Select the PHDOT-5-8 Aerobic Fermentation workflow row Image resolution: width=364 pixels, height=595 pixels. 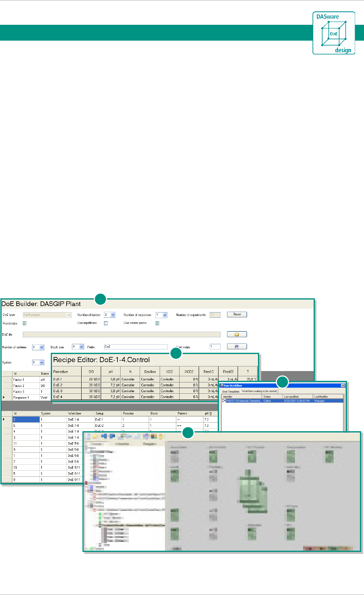pyautogui.click(x=282, y=401)
